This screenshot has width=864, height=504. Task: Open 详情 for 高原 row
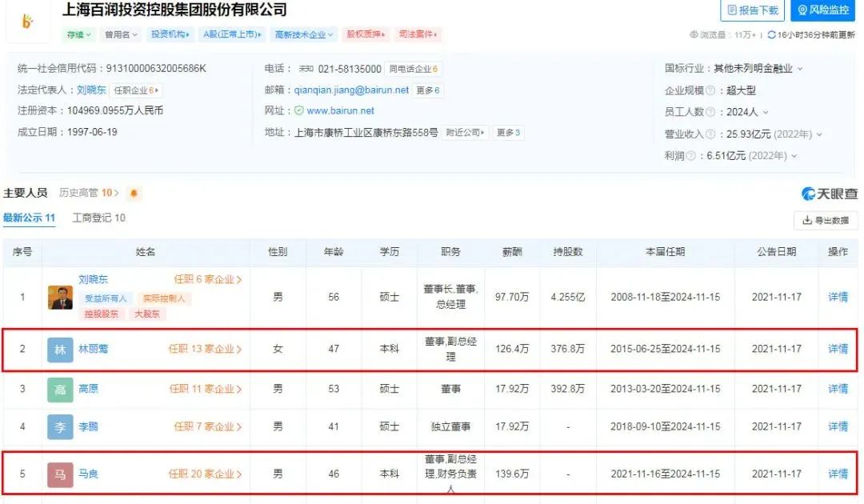coord(838,389)
